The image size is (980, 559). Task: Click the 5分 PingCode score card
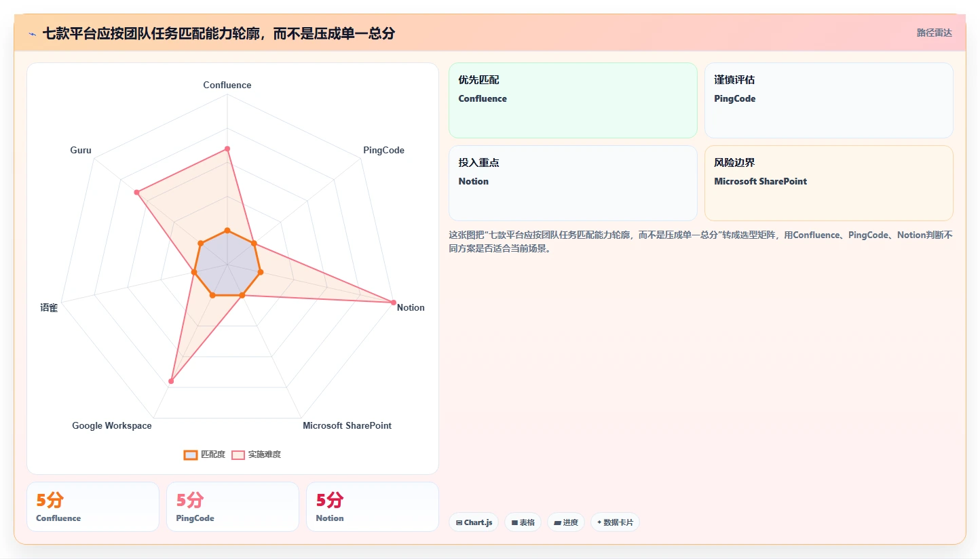(x=233, y=507)
